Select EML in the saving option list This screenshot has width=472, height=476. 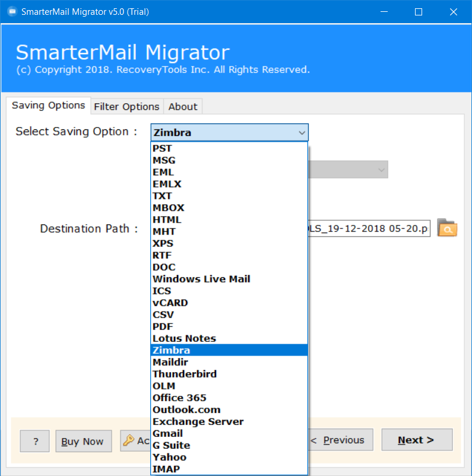coord(229,172)
